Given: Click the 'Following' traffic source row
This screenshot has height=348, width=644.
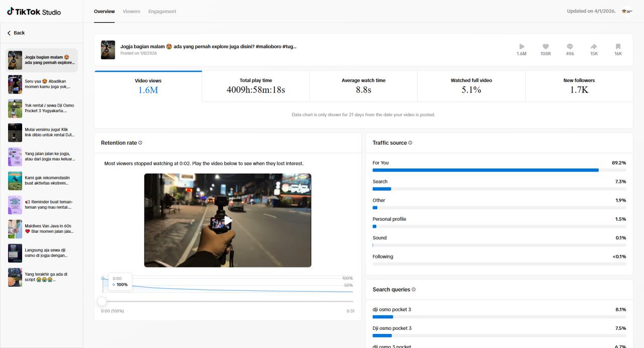Looking at the screenshot, I should [499, 259].
